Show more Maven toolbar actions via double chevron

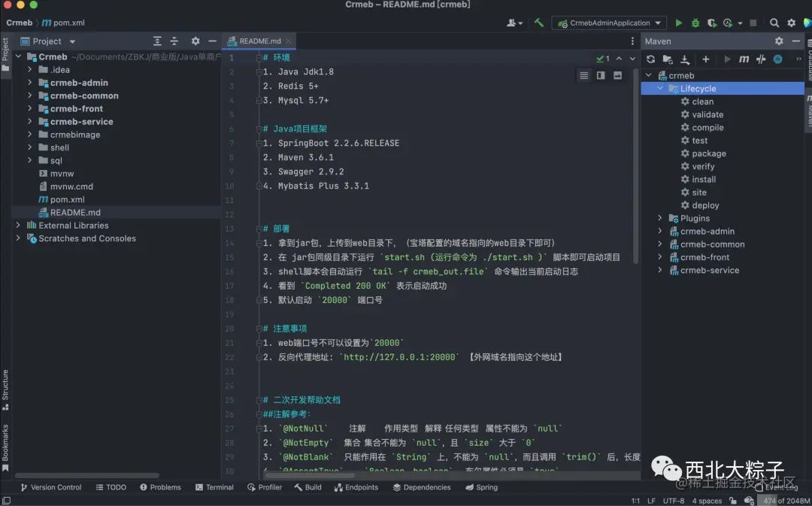coord(798,59)
